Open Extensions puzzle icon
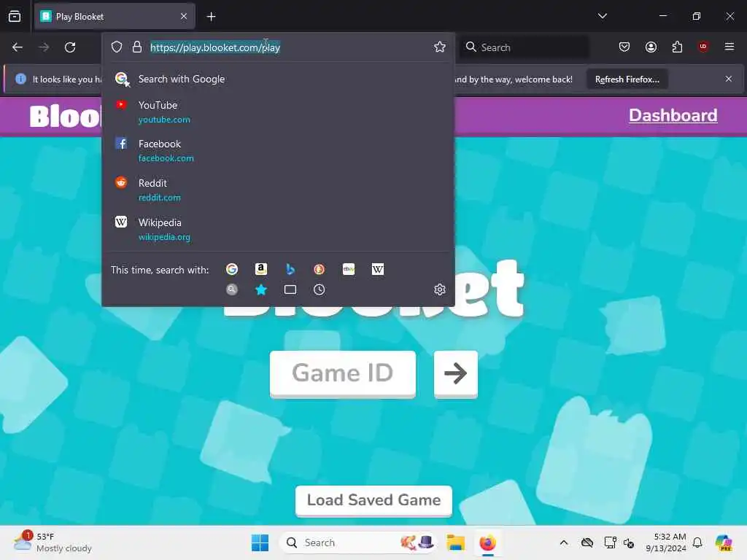747x560 pixels. [x=677, y=47]
